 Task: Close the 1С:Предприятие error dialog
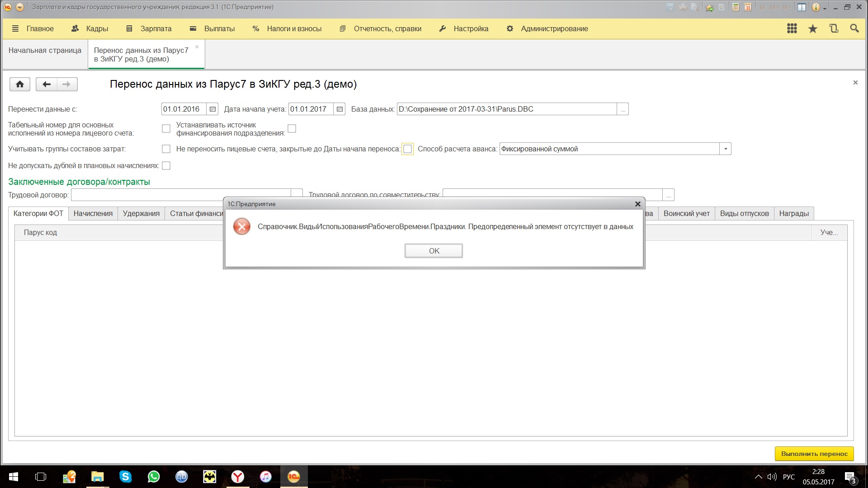[x=637, y=204]
